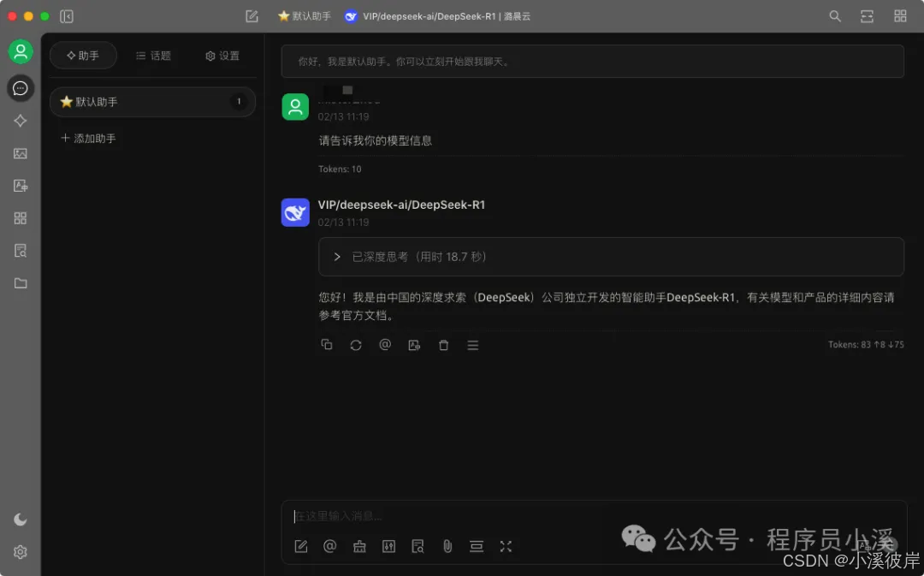Click the clear messages broom icon in input toolbar
Viewport: 924px width, 576px height.
pyautogui.click(x=359, y=547)
